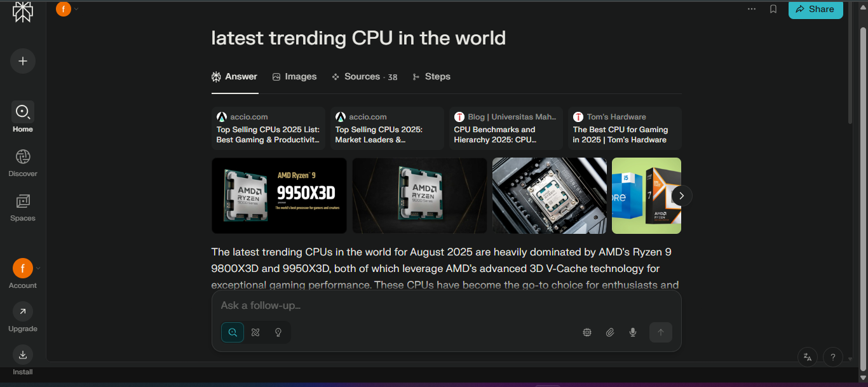Bookmark this thread
The image size is (868, 387).
point(773,9)
